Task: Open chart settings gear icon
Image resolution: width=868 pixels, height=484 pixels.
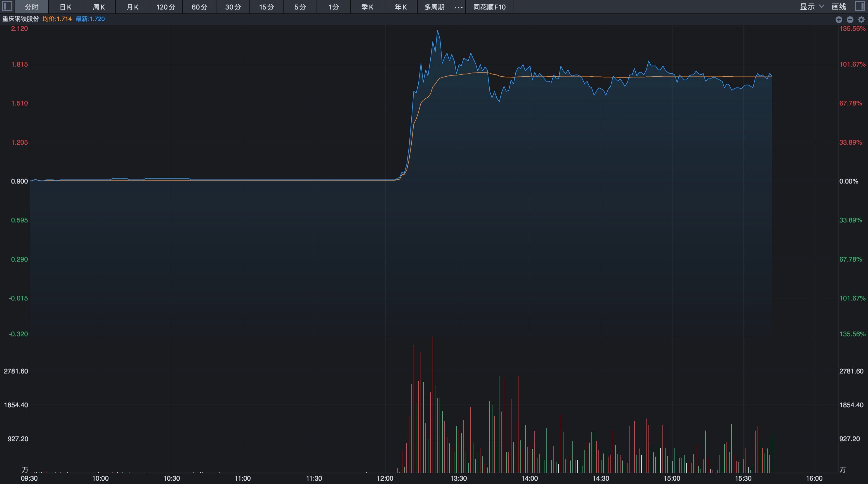Action: [861, 20]
